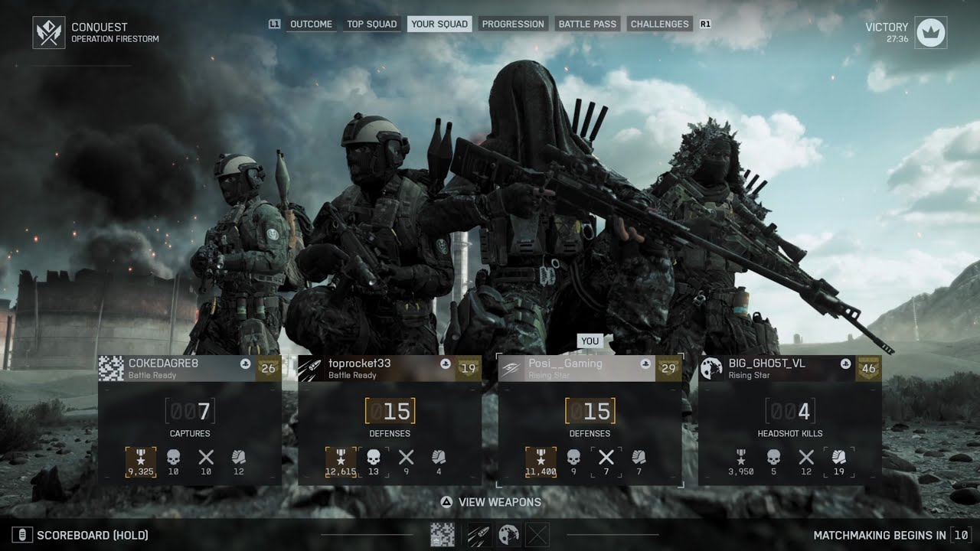The height and width of the screenshot is (551, 980).
Task: Select Posi__Gaming score medal 11,400
Action: click(541, 462)
